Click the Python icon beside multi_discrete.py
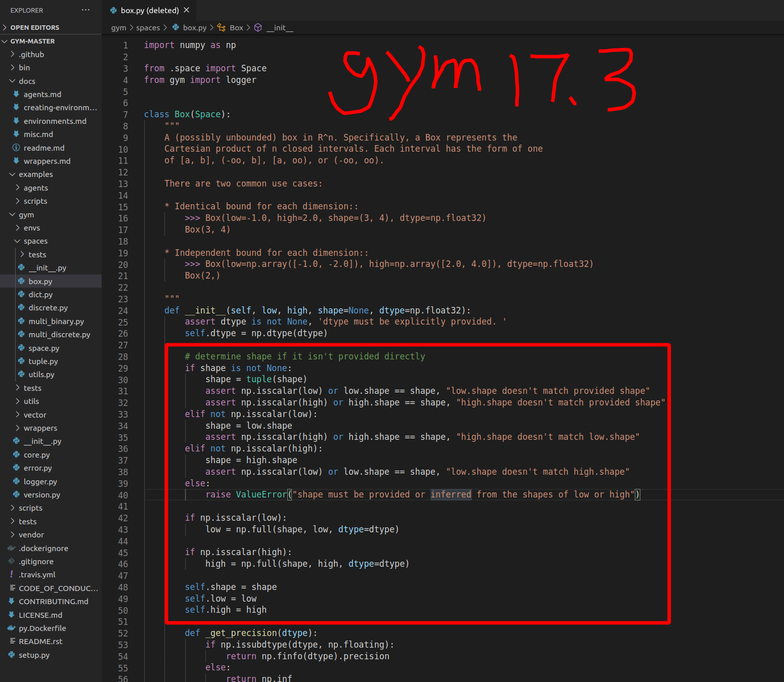 [21, 334]
